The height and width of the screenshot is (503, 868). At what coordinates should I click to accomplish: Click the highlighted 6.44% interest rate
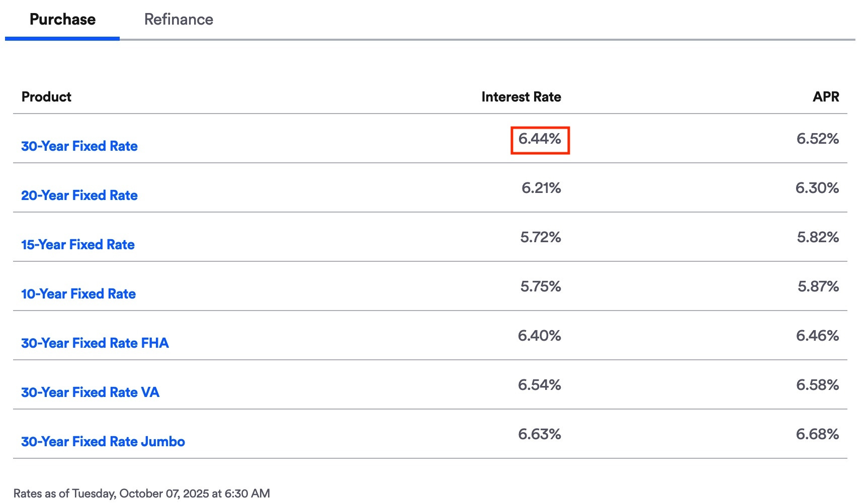pos(540,139)
